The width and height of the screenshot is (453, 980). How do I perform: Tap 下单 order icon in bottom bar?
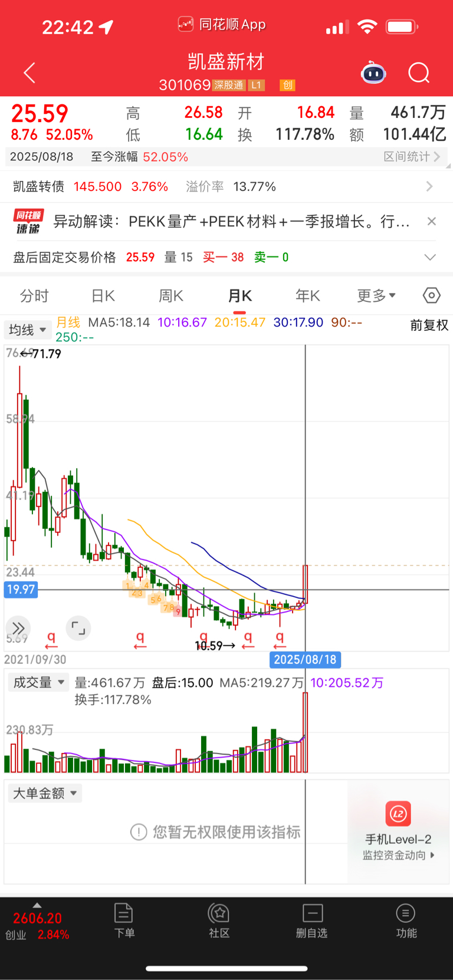tap(124, 920)
